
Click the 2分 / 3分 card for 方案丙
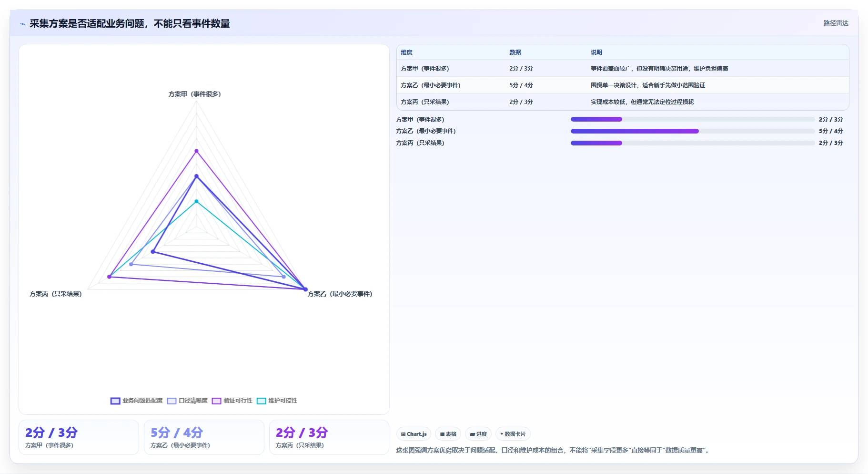coord(329,437)
